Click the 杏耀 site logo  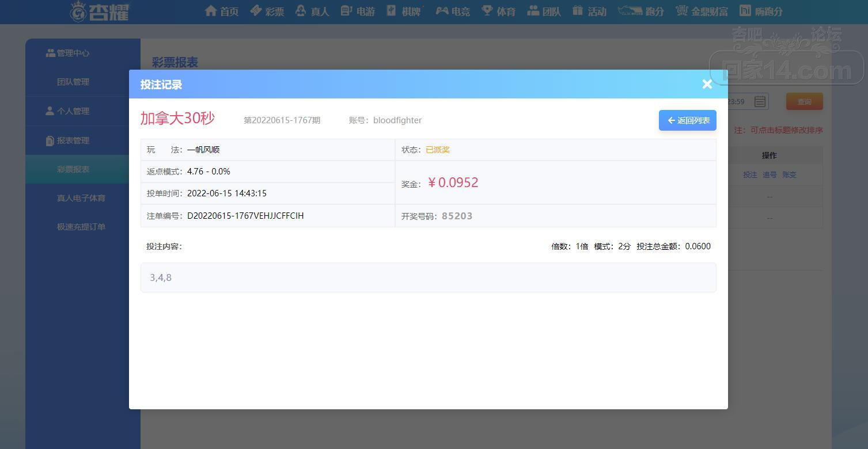click(x=99, y=12)
